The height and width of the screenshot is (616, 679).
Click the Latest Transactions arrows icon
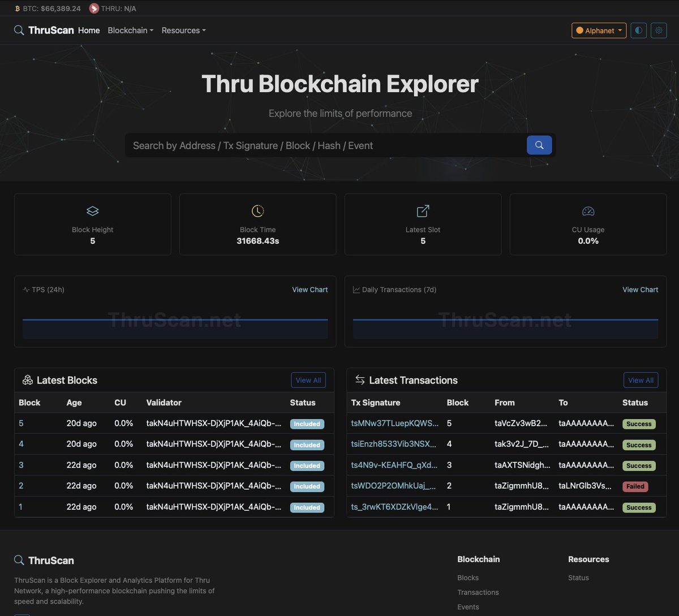360,380
